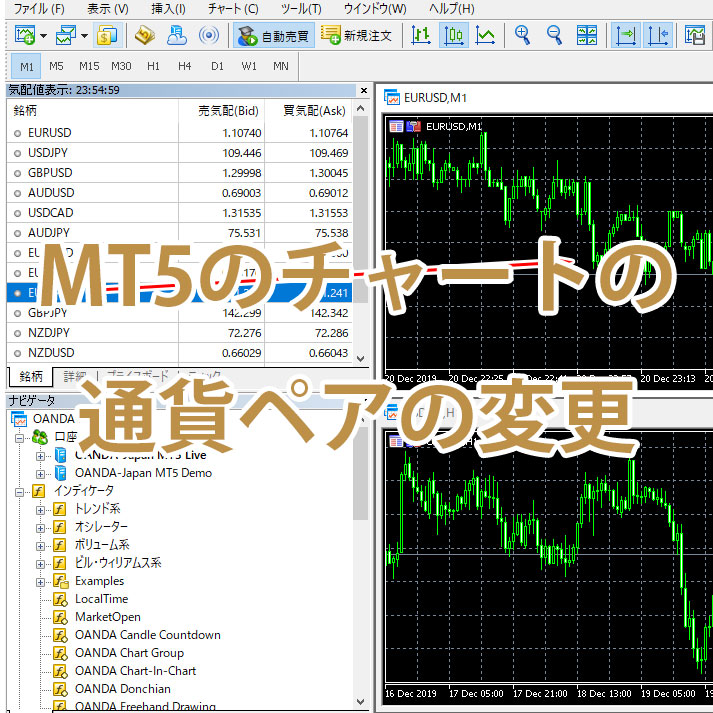713x713 pixels.
Task: Zoom out on the chart
Action: point(554,35)
